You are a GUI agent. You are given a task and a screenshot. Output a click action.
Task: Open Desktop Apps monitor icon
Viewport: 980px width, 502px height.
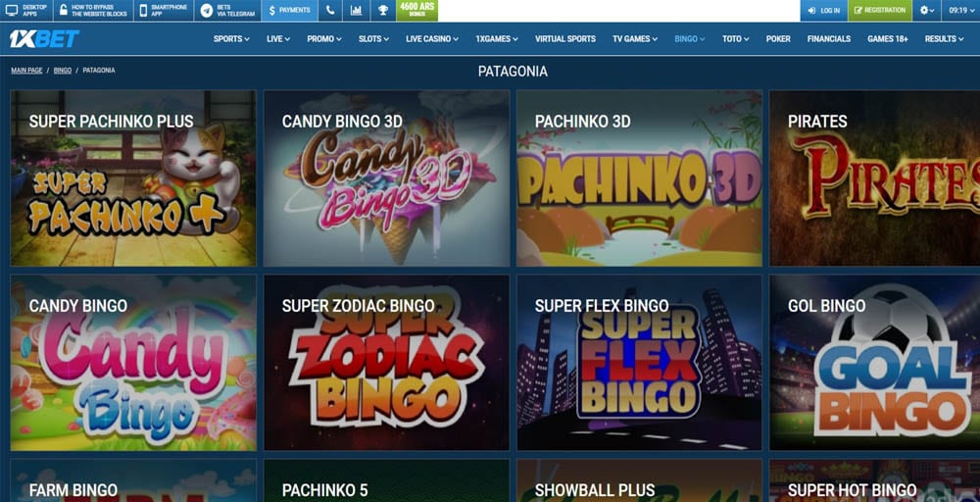(x=11, y=11)
